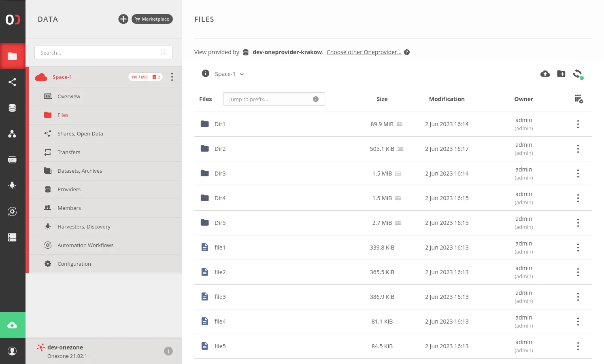Open the Marketplace button

coord(152,19)
